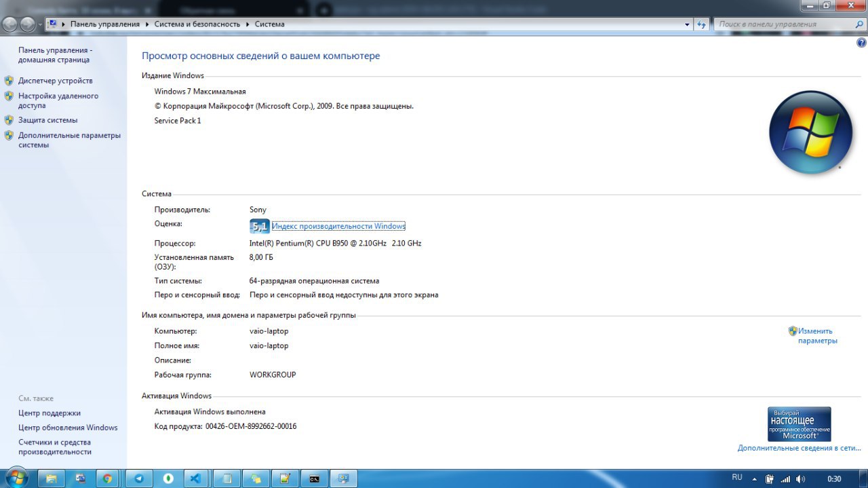The image size is (868, 488).
Task: Click the System control panel taskbar button
Action: click(x=344, y=478)
